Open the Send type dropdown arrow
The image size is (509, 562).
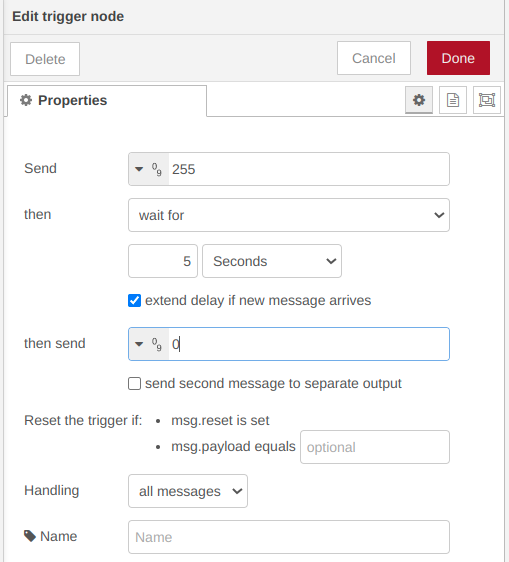click(x=139, y=169)
